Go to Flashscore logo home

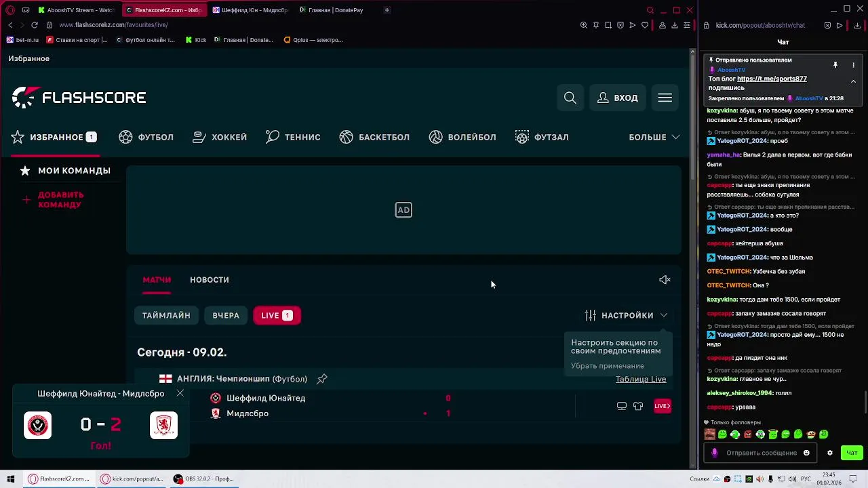(x=79, y=98)
